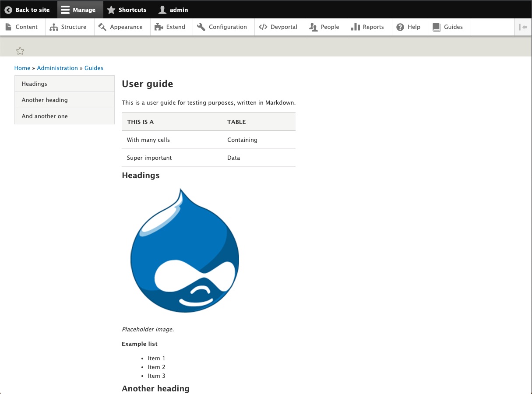532x394 pixels.
Task: Select Headings in the sidebar navigation
Action: [34, 84]
